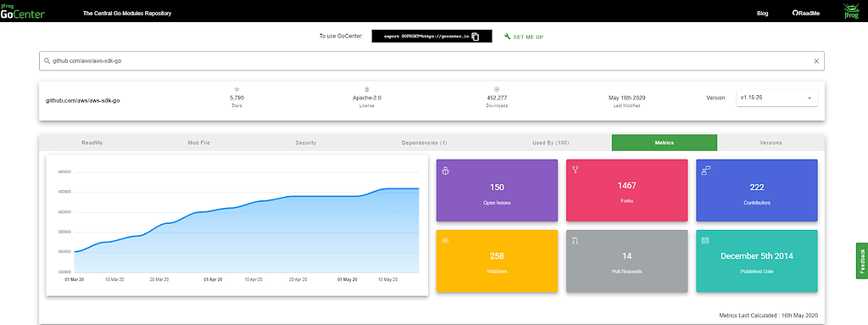The width and height of the screenshot is (868, 325).
Task: Click the License icon above Apache-2.0
Action: pos(366,89)
